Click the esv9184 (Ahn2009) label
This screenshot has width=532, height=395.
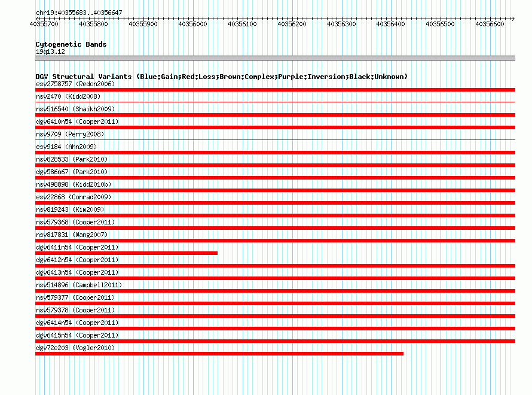[66, 147]
